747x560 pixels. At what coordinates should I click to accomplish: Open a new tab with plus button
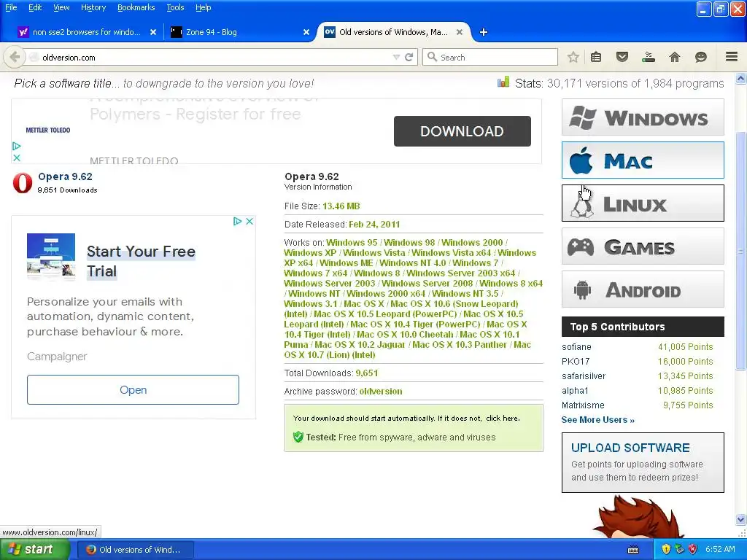pos(484,32)
